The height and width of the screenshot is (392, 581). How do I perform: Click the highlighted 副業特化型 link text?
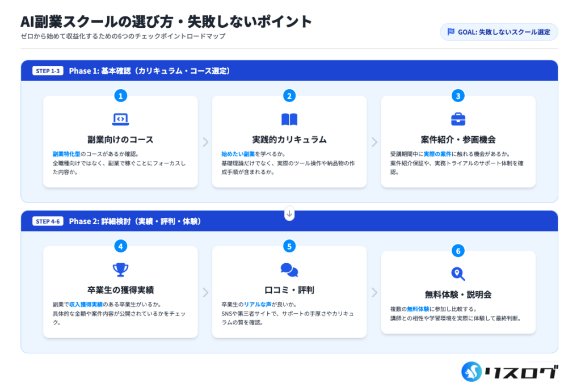coord(66,154)
